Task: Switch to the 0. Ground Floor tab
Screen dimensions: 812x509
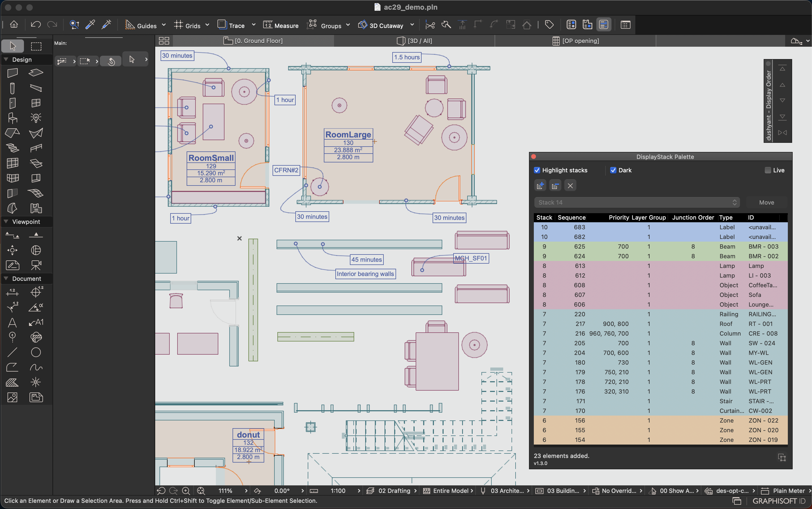Action: click(x=253, y=41)
